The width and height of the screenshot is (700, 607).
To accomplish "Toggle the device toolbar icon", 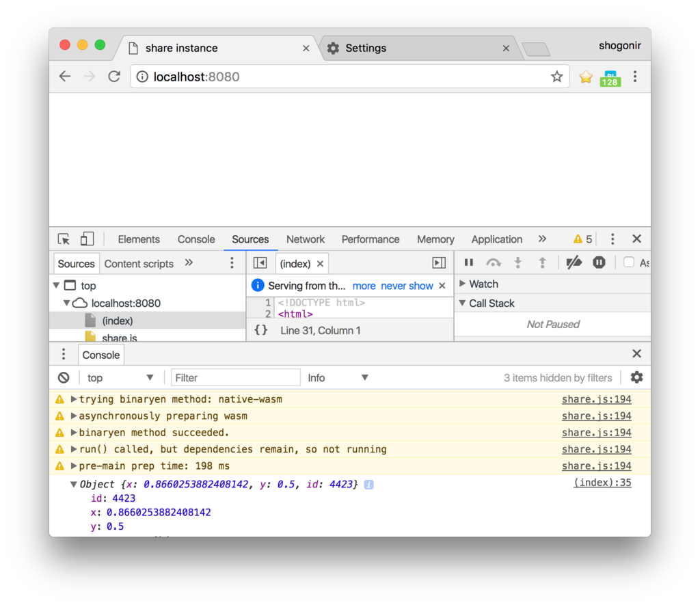I will point(87,239).
